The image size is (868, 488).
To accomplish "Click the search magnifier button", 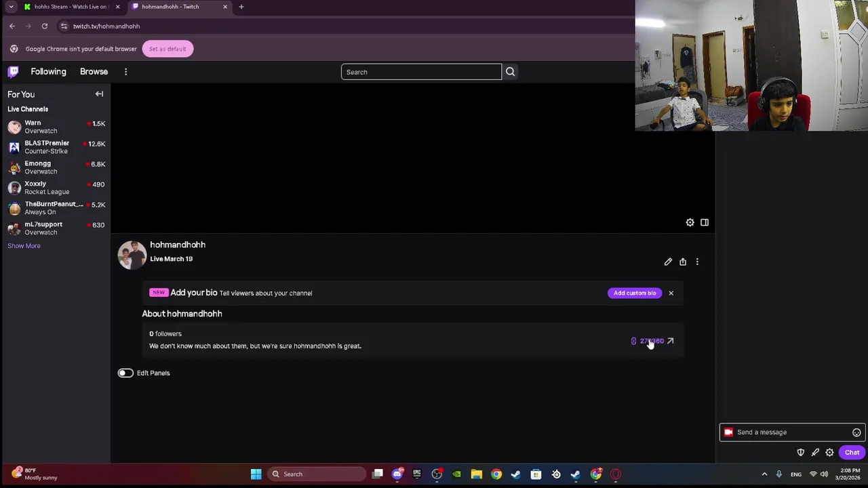I will click(x=510, y=72).
